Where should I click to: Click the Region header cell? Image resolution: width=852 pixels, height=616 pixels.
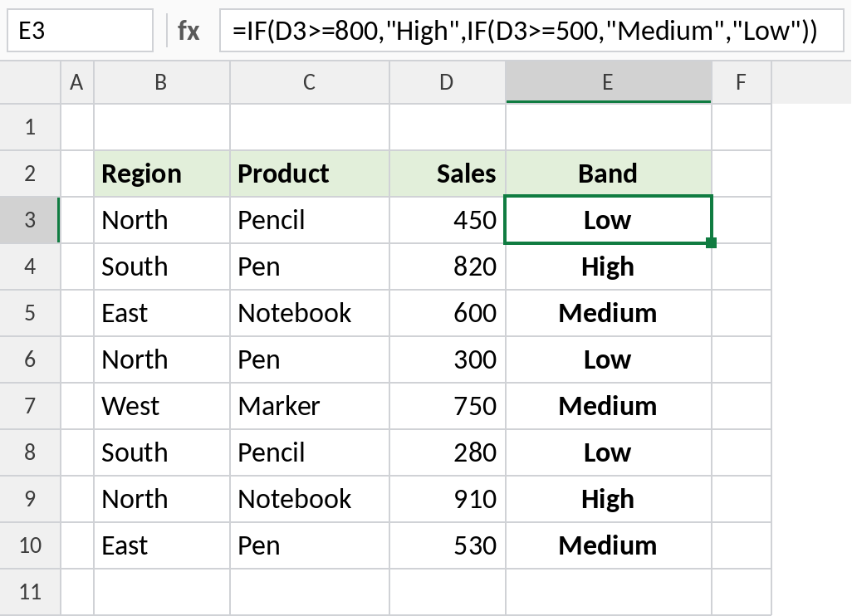pos(162,174)
